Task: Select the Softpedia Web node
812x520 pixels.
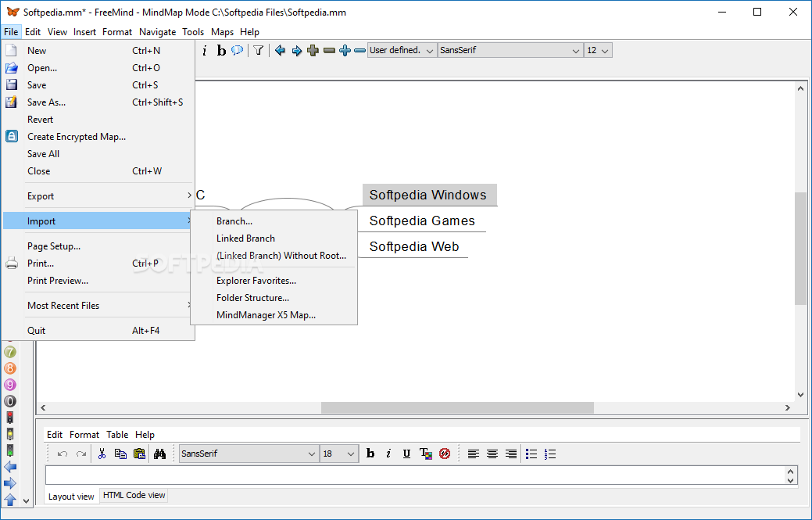Action: point(414,246)
